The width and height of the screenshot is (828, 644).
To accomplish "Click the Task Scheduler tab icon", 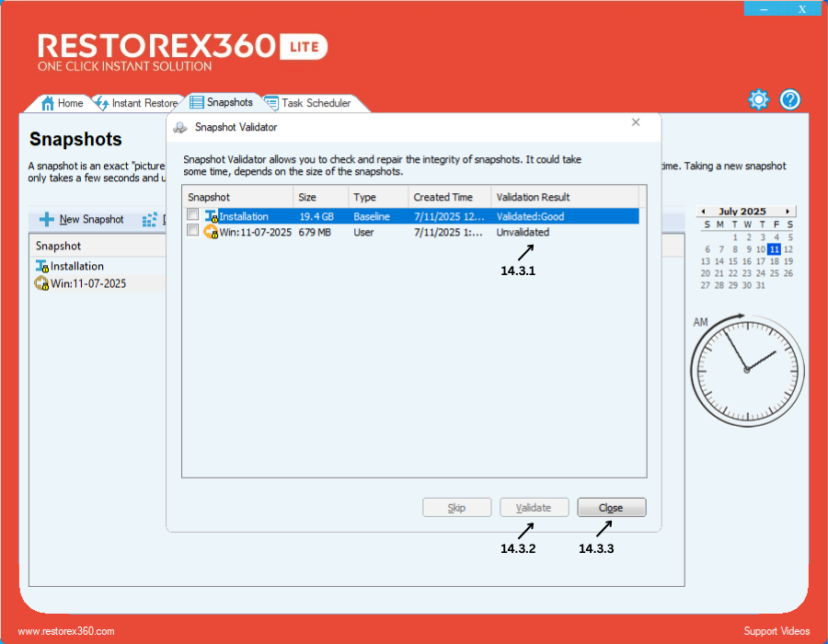I will [271, 103].
